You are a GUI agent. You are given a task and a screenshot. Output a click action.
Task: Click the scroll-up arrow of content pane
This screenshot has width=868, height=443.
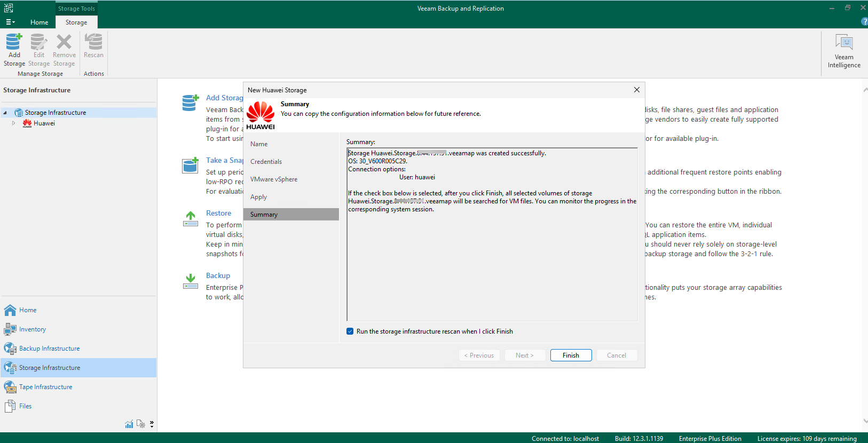pyautogui.click(x=865, y=90)
